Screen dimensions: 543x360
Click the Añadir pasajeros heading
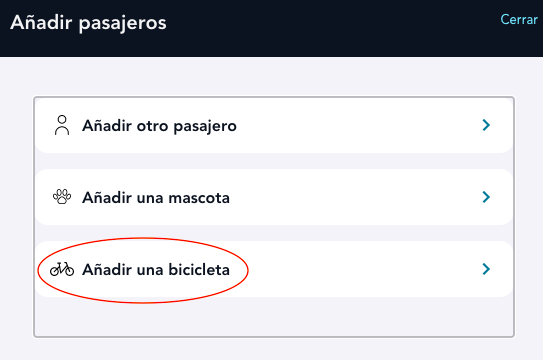click(88, 24)
